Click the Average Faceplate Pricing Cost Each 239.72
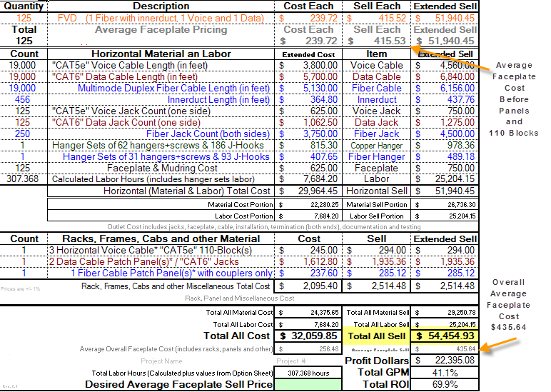This screenshot has height=392, width=551. click(x=308, y=41)
